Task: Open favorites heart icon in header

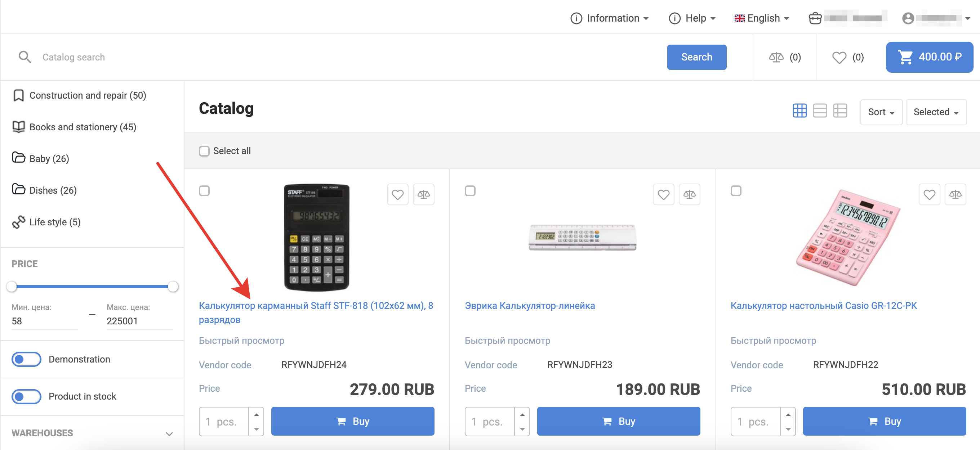Action: click(839, 57)
